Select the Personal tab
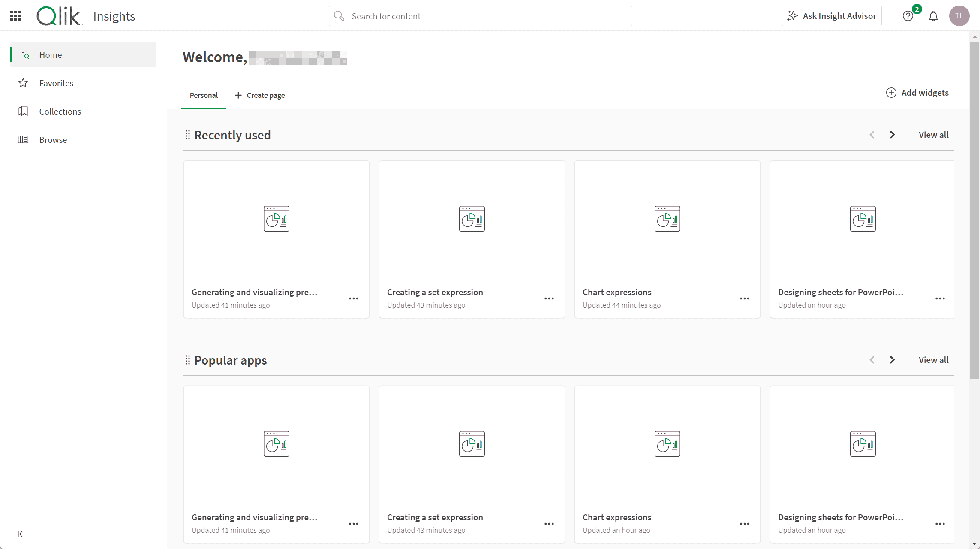This screenshot has height=549, width=980. point(204,95)
